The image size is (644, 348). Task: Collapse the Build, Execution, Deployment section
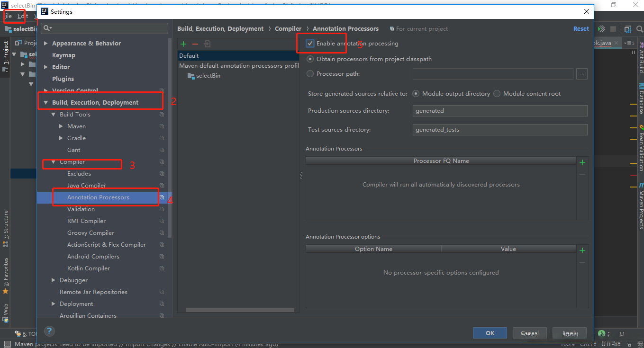46,103
